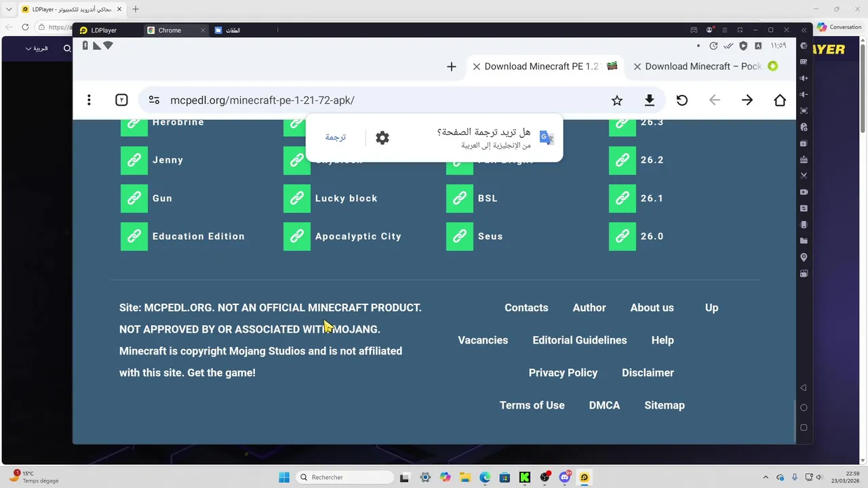868x488 pixels.
Task: Start LDPlayer video recorder icon
Action: tap(804, 192)
